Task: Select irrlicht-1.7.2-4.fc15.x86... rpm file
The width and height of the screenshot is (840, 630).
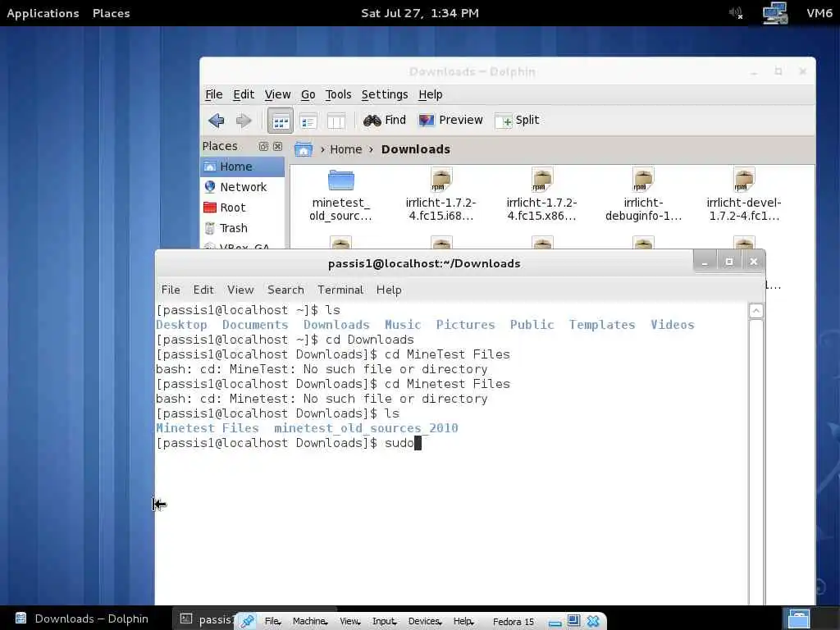Action: click(541, 194)
